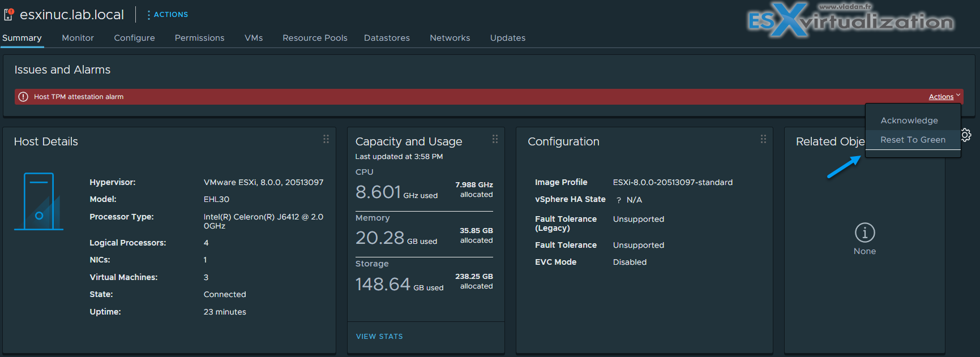The image size is (980, 357).
Task: Open the Updates tab
Action: pos(507,38)
